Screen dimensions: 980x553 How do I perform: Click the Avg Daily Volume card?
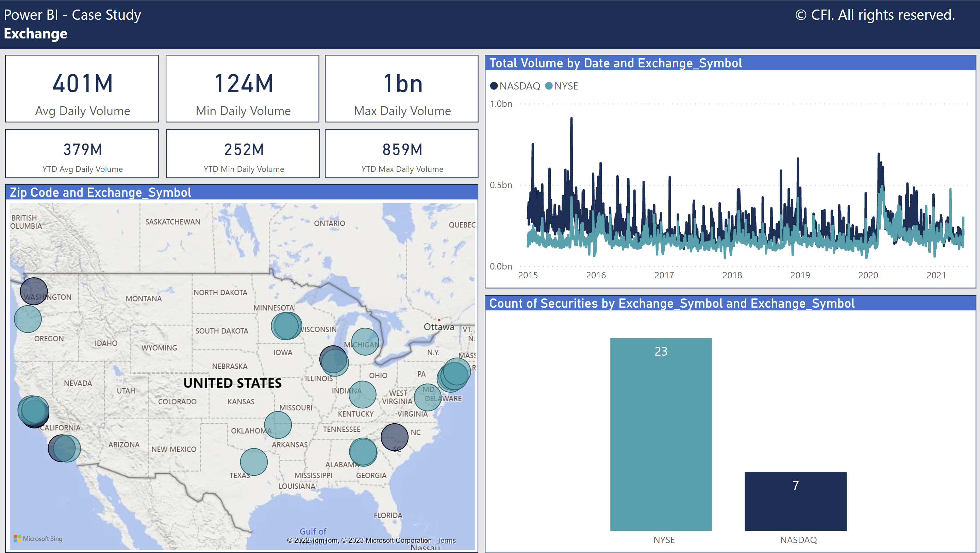coord(82,89)
